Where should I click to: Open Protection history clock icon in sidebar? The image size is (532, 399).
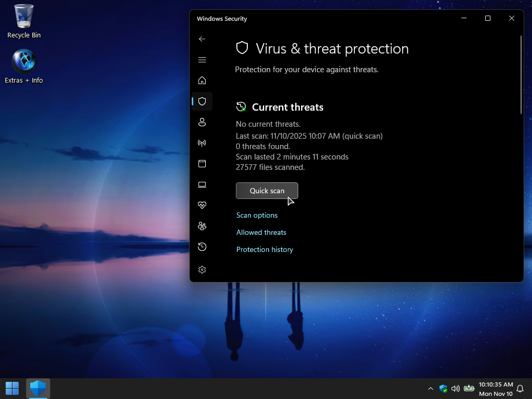click(x=202, y=247)
